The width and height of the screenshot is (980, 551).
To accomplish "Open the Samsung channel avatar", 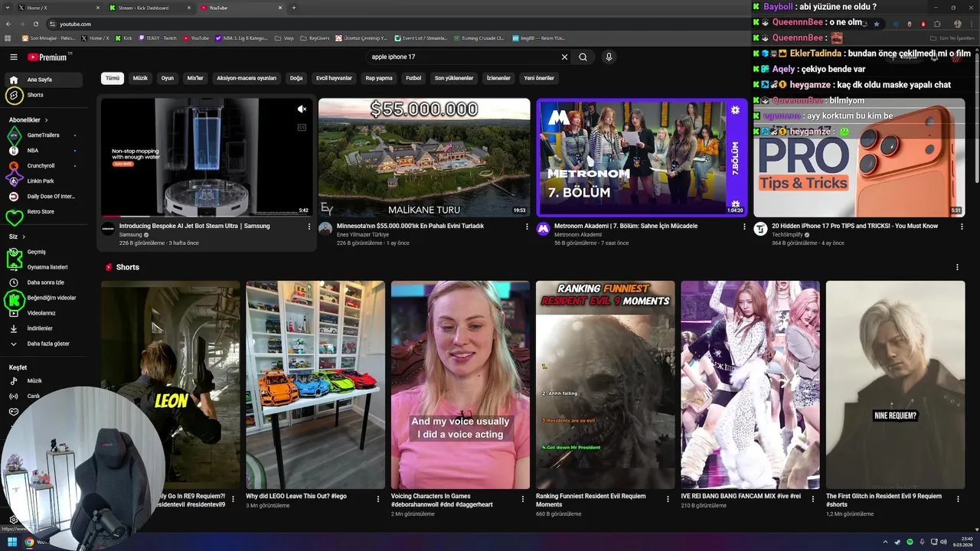I will (x=108, y=229).
